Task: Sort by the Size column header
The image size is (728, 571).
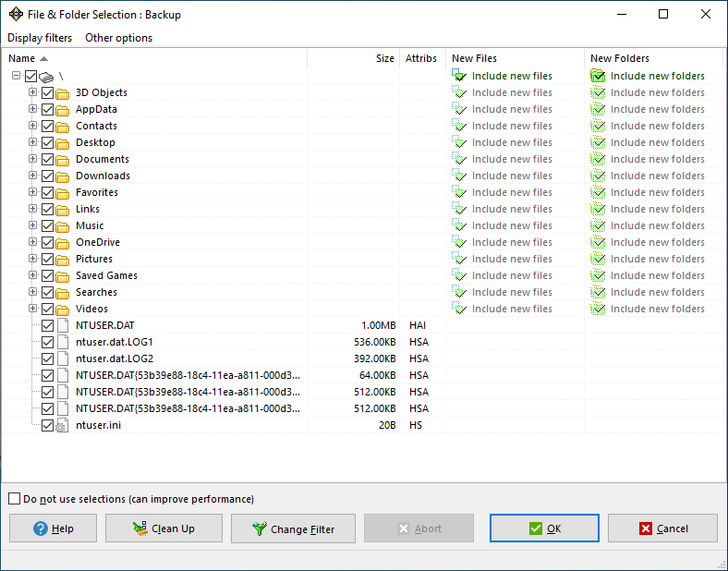Action: (384, 58)
